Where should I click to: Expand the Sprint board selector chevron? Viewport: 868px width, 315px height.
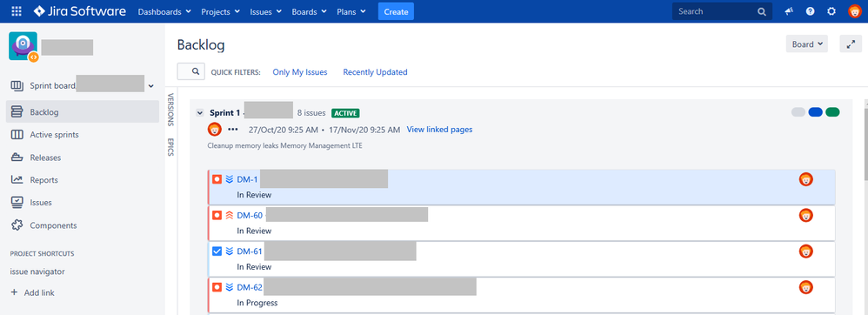point(151,86)
